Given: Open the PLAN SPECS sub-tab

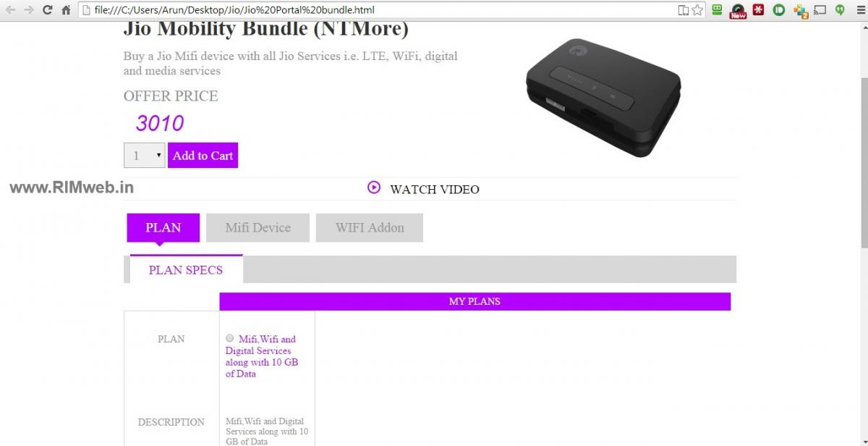Looking at the screenshot, I should coord(186,269).
